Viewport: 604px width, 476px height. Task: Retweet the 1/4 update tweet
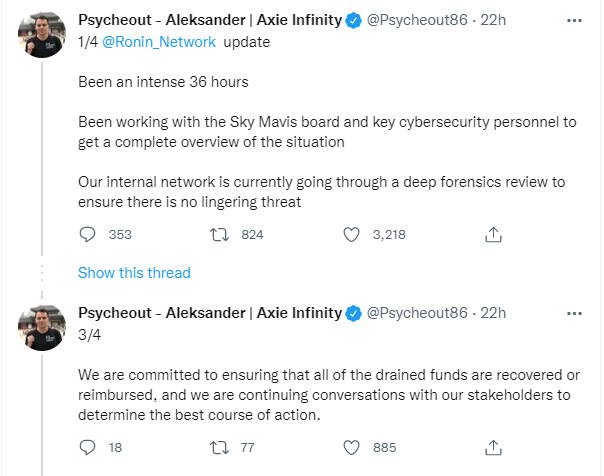pyautogui.click(x=219, y=235)
